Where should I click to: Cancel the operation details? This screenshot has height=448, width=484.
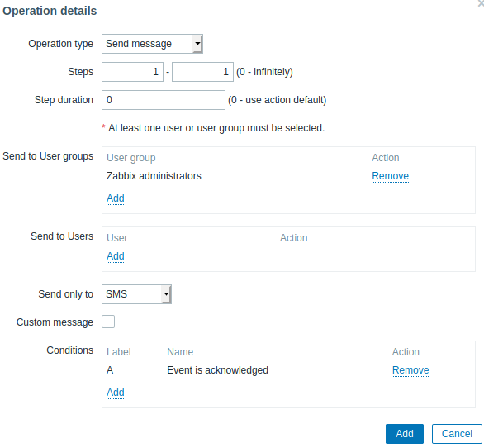(457, 434)
